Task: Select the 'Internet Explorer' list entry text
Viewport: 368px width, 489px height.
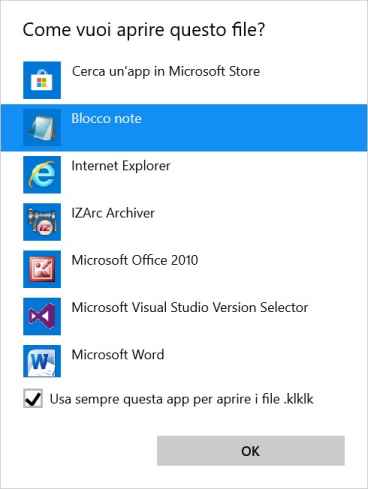Action: pyautogui.click(x=121, y=166)
